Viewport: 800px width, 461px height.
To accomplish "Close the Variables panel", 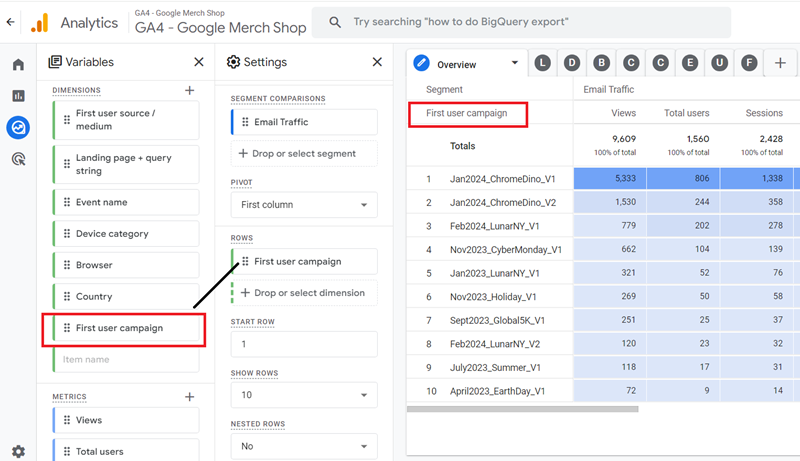I will pos(199,62).
